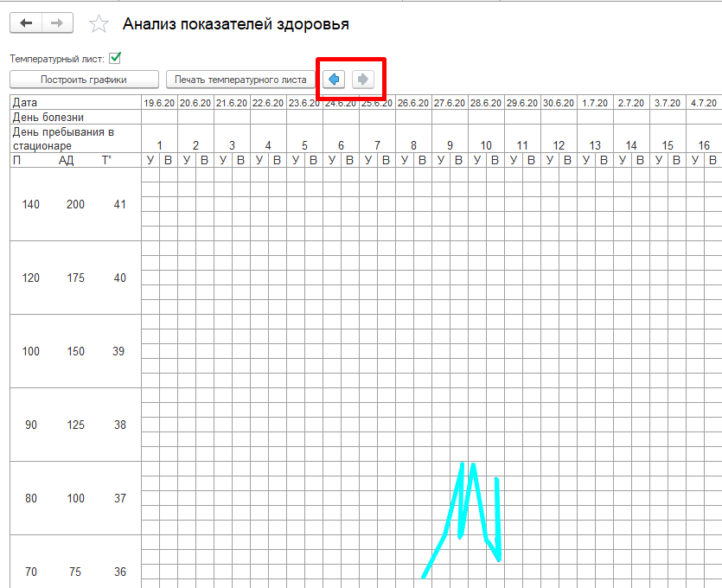Viewport: 722px width, 588px height.
Task: Click the pulse scale value 140
Action: click(31, 204)
